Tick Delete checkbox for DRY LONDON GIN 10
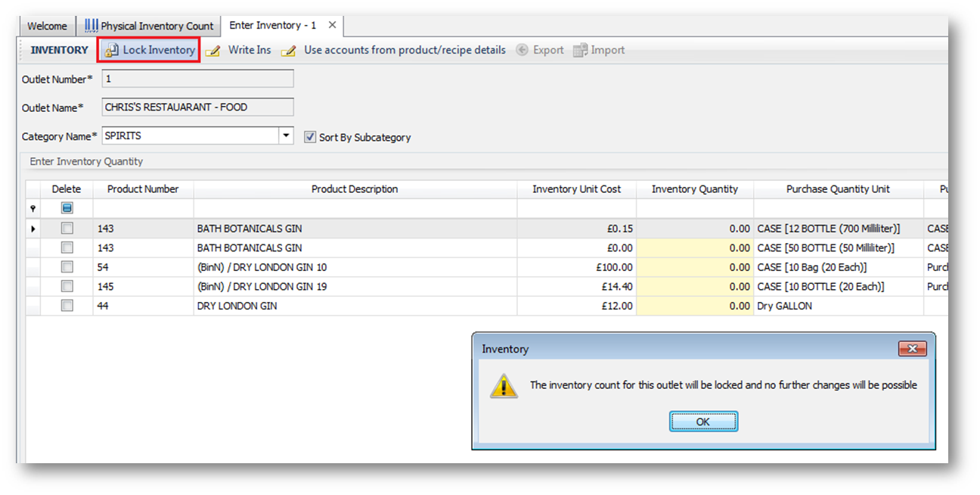 point(67,267)
